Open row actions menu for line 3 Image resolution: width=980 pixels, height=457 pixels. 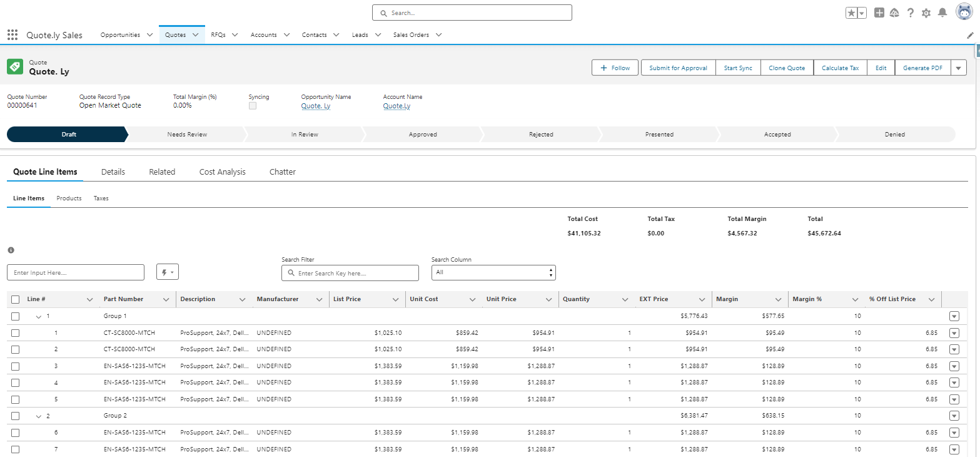tap(954, 366)
